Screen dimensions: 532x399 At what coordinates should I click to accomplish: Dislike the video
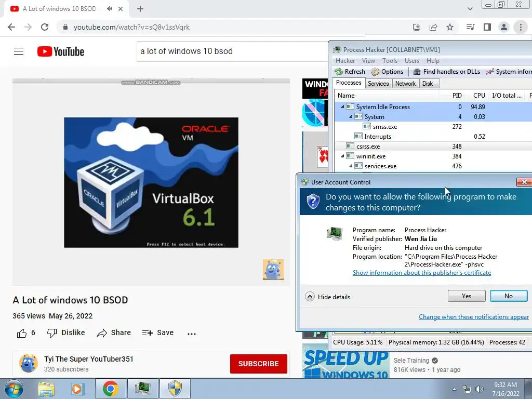click(x=66, y=333)
